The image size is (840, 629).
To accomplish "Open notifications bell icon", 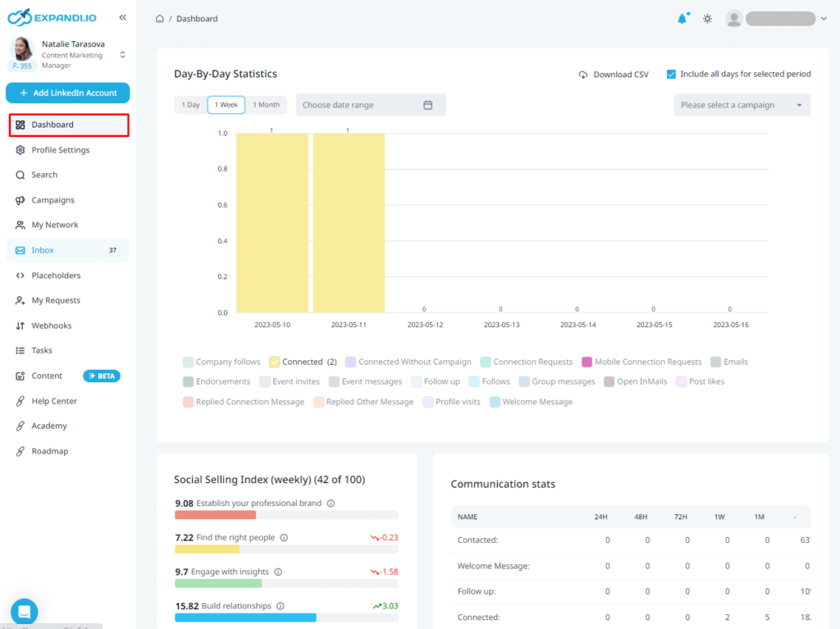I will tap(682, 19).
